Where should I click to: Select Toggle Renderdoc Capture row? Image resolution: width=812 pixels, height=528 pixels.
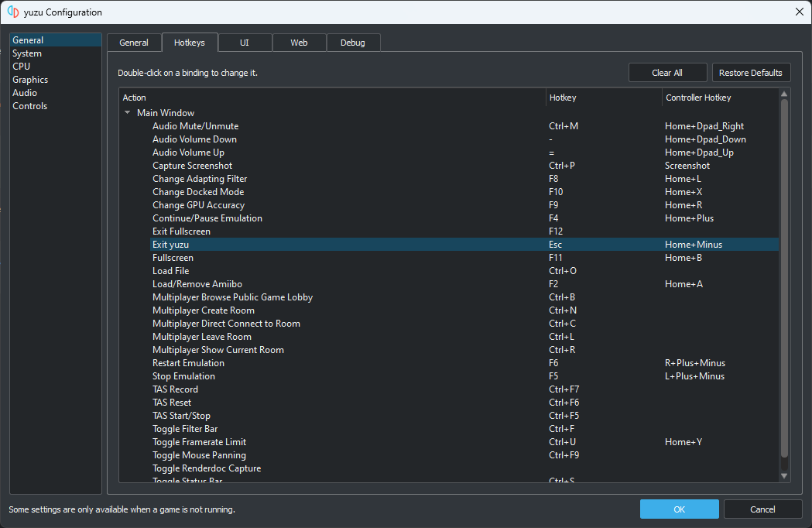464,468
